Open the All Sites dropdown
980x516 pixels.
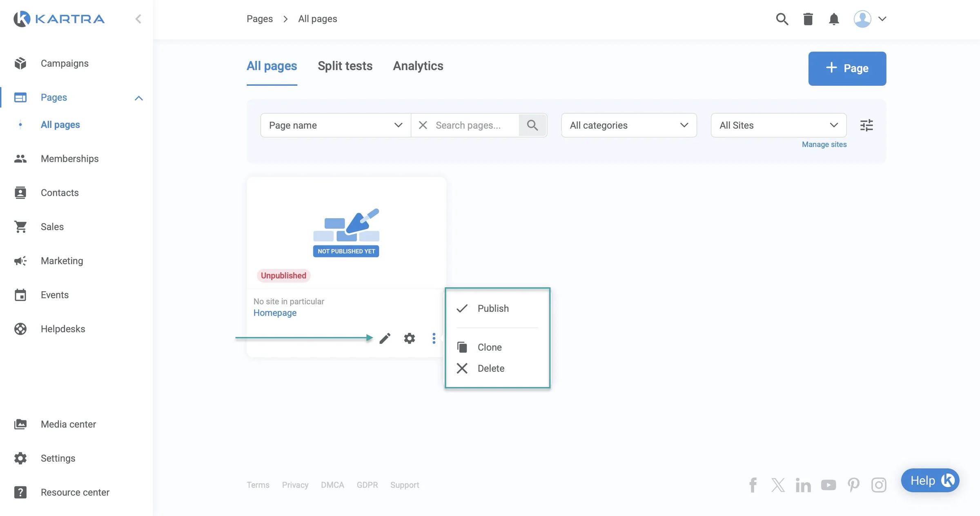coord(778,125)
